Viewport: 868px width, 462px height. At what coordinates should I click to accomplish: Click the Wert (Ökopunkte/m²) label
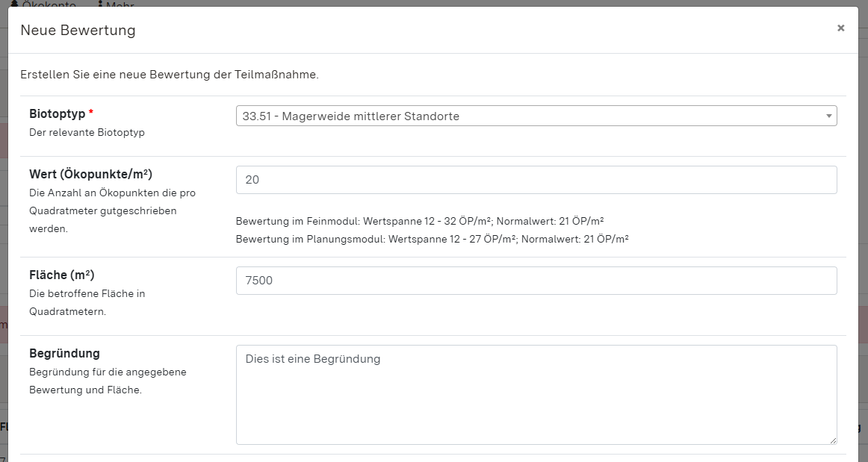tap(90, 174)
